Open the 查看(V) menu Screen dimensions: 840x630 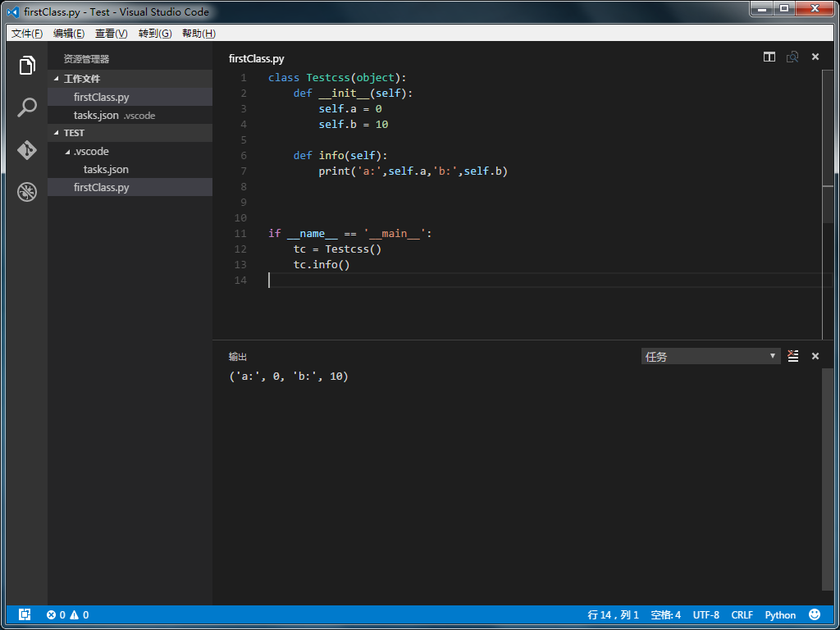click(112, 33)
